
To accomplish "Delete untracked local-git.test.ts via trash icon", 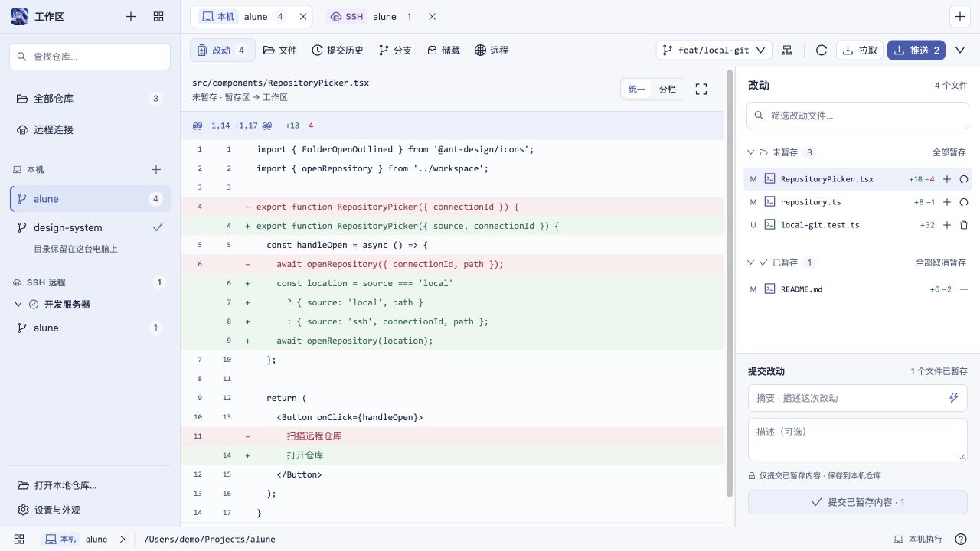I will point(964,225).
